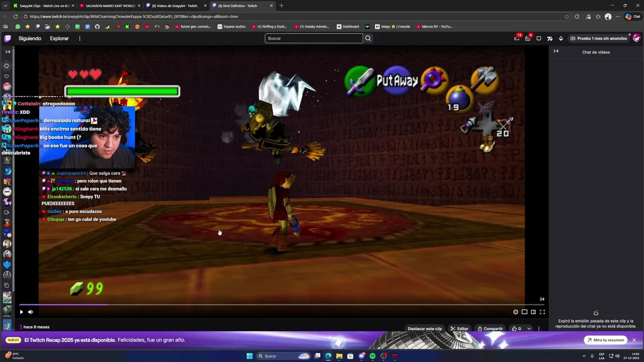Open the WhatsApp bookmark
644x362 pixels.
[18, 27]
